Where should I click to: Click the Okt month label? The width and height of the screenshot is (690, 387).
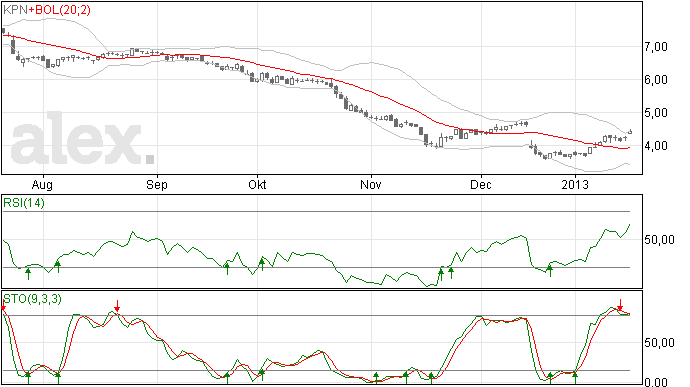[x=257, y=184]
